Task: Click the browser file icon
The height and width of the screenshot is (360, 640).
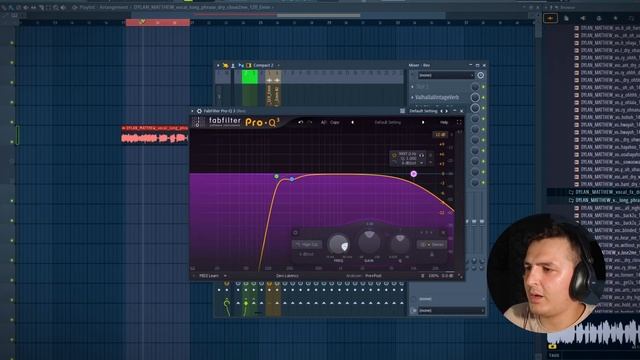Action: (x=567, y=18)
